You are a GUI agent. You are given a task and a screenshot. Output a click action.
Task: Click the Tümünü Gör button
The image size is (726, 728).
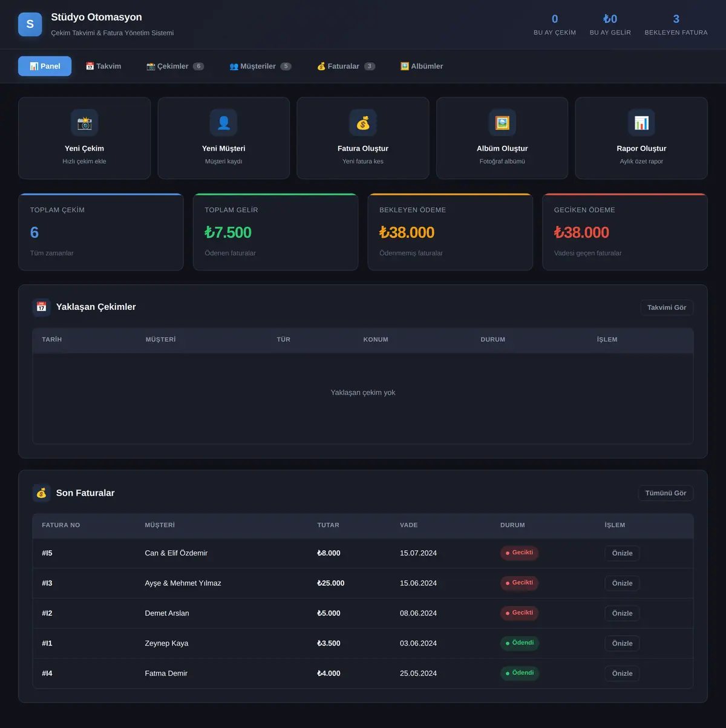[665, 493]
